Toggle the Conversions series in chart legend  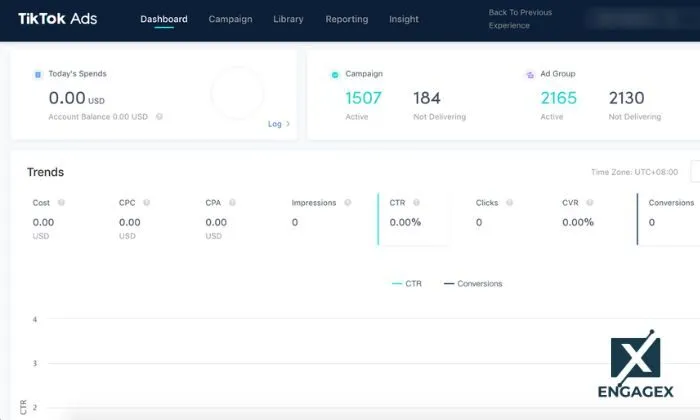[x=472, y=284]
